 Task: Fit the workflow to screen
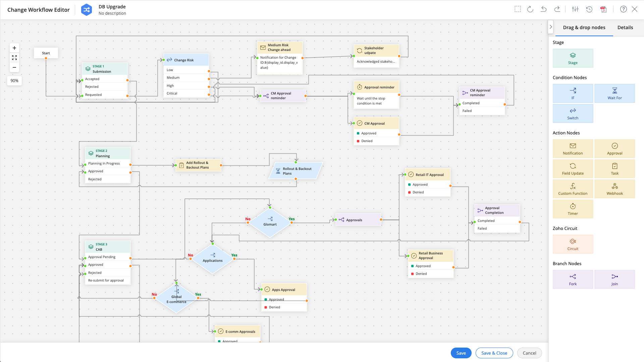(x=14, y=58)
